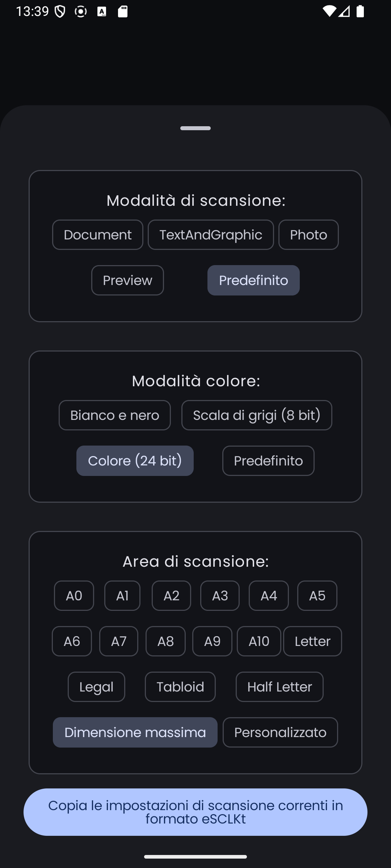Pick the Preview scan mode

(127, 280)
